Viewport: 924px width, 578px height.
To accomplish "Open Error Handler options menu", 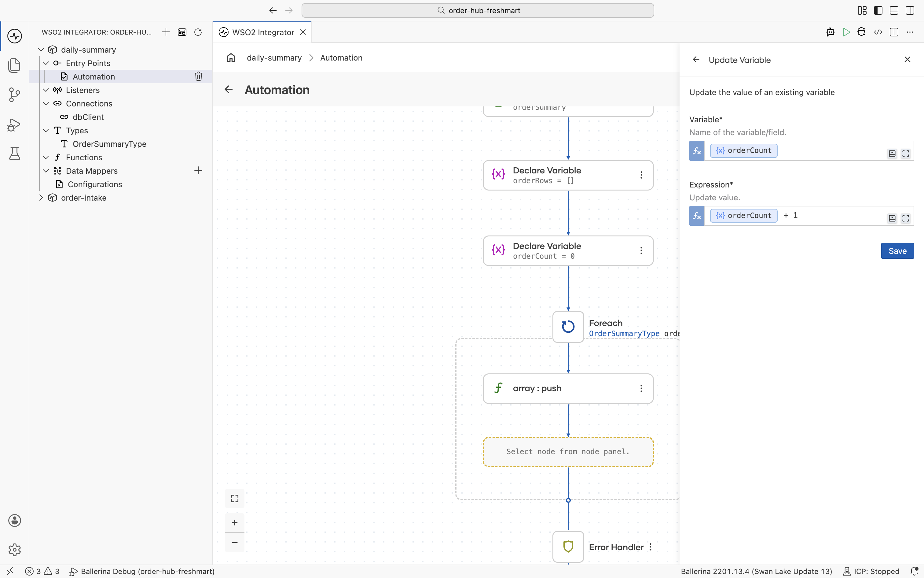I will click(651, 547).
